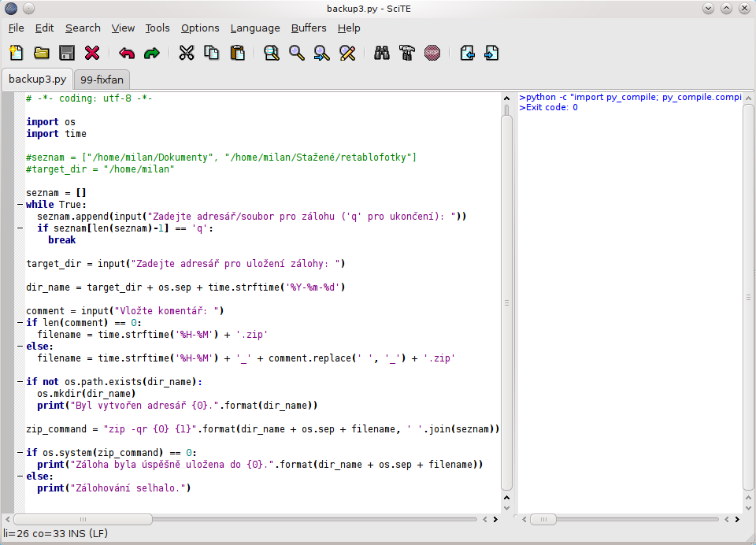Click the hammer Build icon
The image size is (756, 545).
pyautogui.click(x=407, y=53)
